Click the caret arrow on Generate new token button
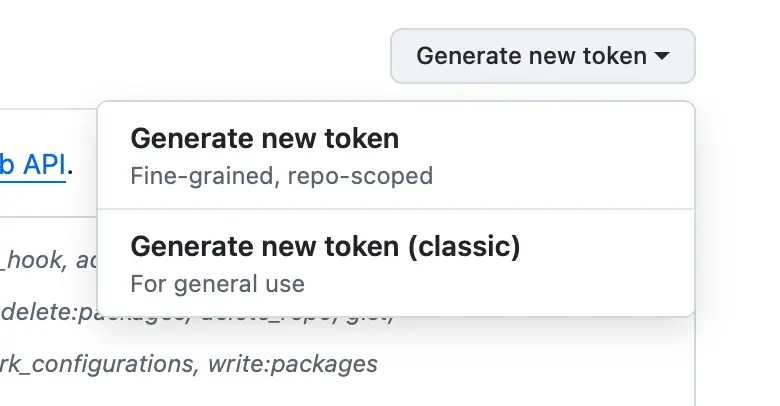This screenshot has width=780, height=406. (662, 57)
